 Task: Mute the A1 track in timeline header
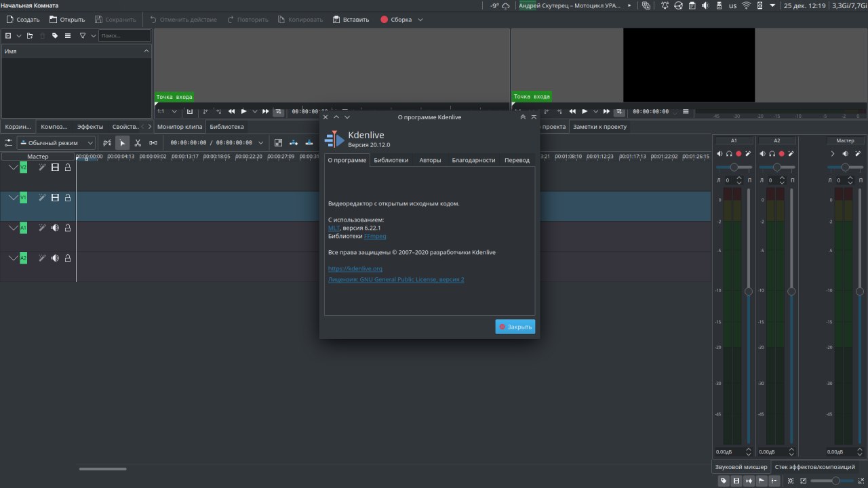[55, 228]
